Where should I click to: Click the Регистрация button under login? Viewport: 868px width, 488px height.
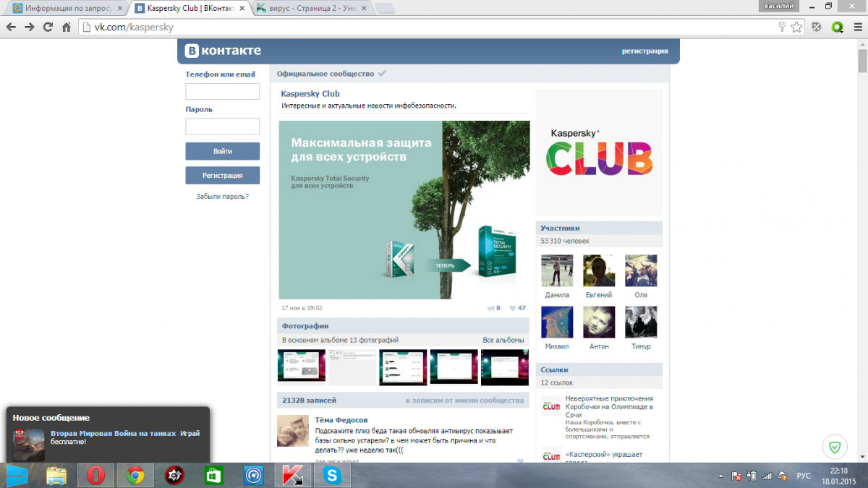[223, 175]
